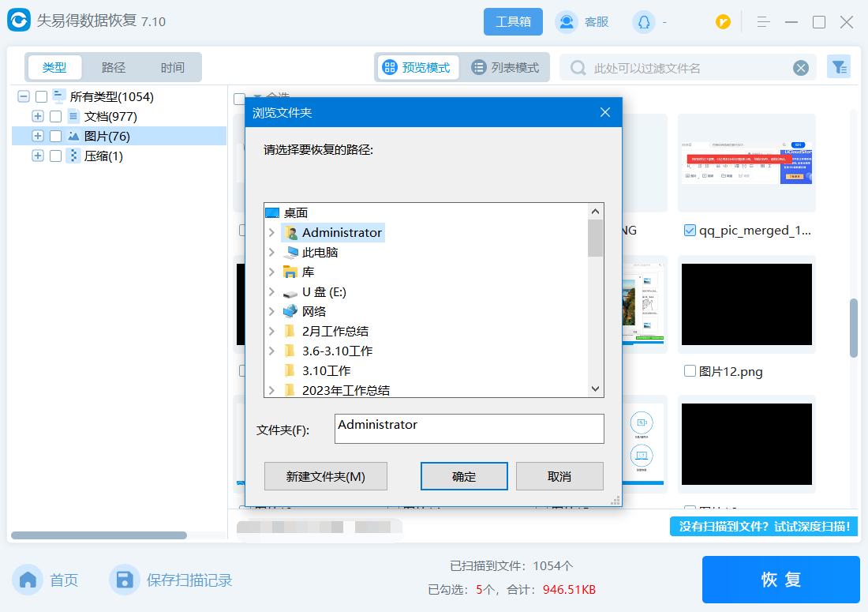Screen dimensions: 868x612
Task: Click the folder dialog scrollbar down arrow
Action: 595,389
